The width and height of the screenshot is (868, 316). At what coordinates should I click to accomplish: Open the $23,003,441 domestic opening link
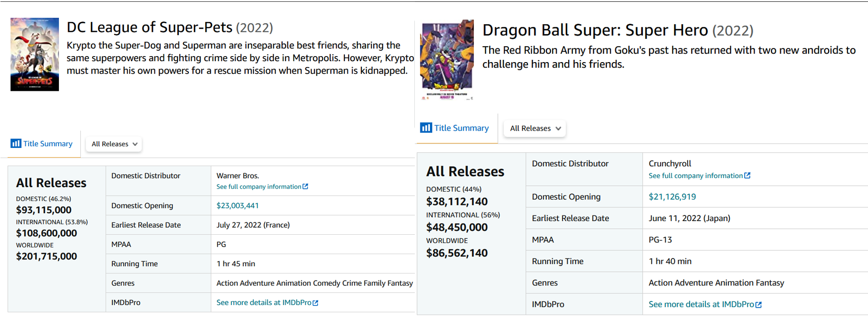click(x=237, y=205)
